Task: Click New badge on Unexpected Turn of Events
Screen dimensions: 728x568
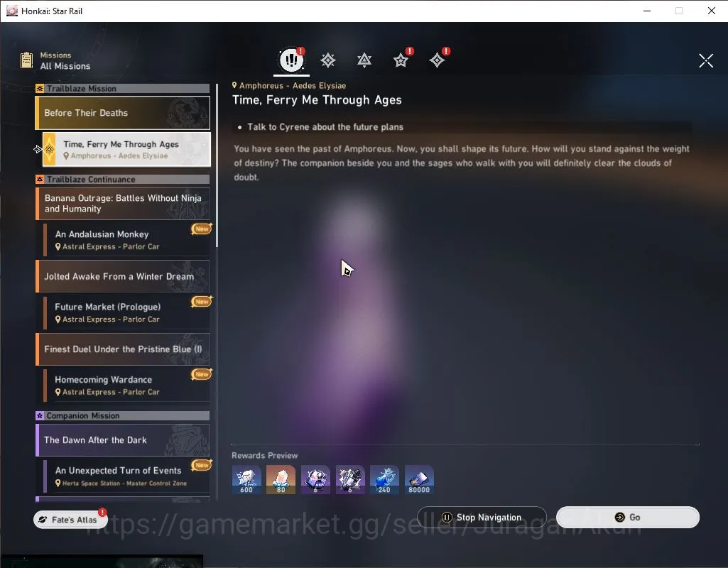Action: pyautogui.click(x=202, y=465)
